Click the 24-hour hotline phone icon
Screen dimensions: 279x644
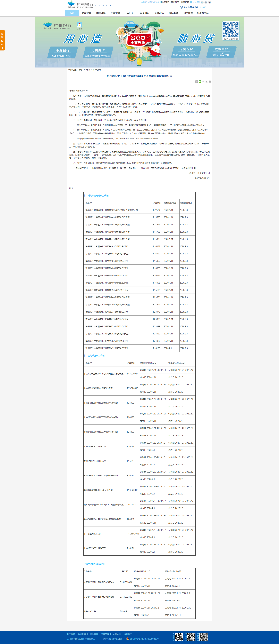click(182, 7)
